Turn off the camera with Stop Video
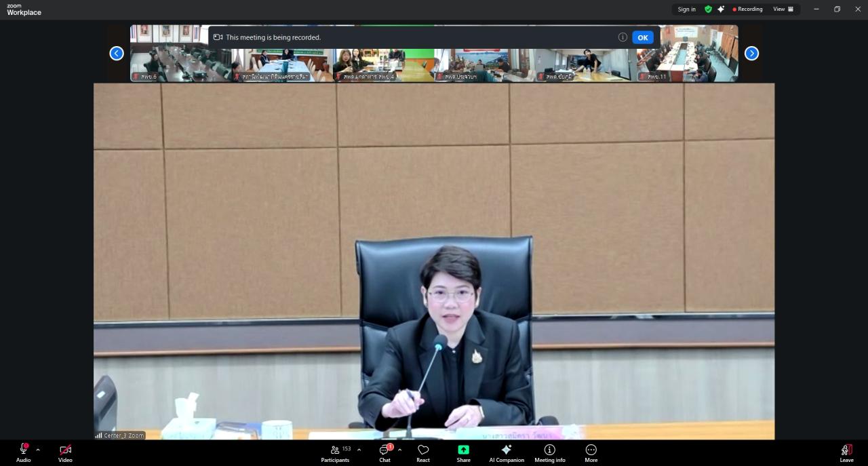 click(x=65, y=450)
